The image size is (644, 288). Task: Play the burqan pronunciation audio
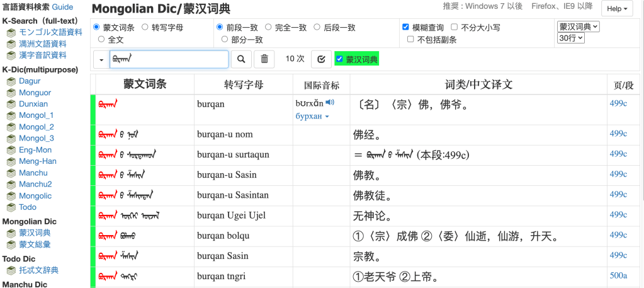click(330, 102)
